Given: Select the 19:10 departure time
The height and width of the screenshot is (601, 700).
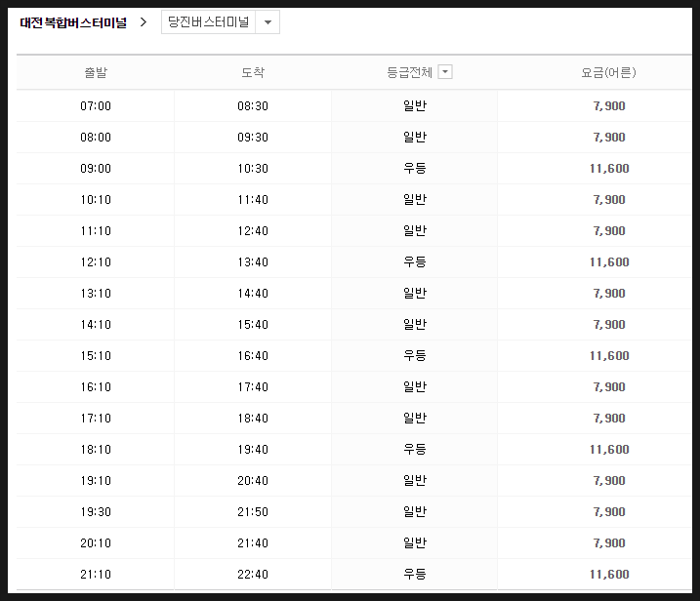Looking at the screenshot, I should click(x=96, y=481).
